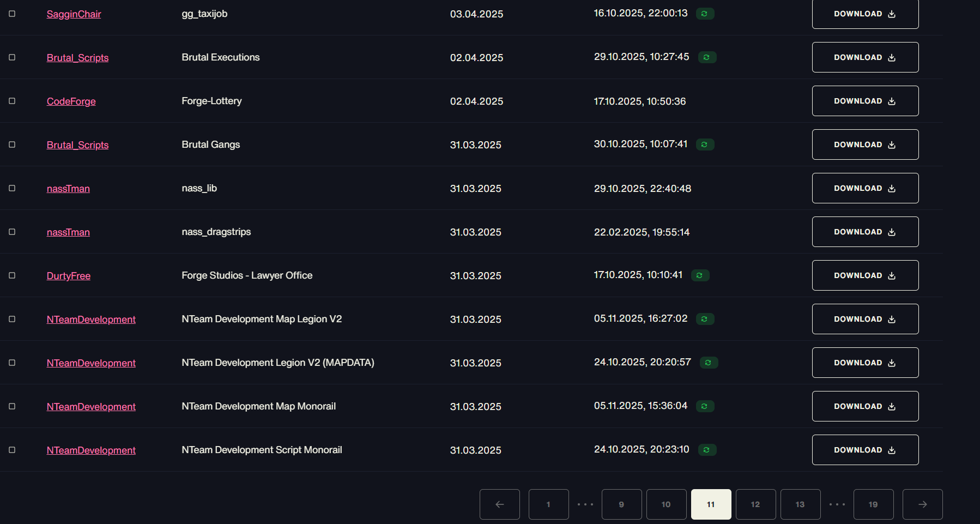This screenshot has width=980, height=524.
Task: Download NTeam Development Legion V2 (MAPDATA)
Action: [x=866, y=363]
